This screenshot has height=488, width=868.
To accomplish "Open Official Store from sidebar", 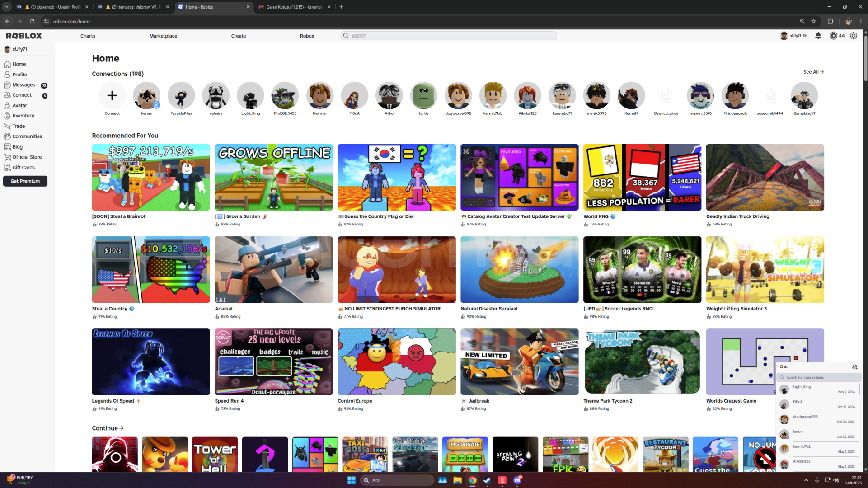I will click(27, 157).
